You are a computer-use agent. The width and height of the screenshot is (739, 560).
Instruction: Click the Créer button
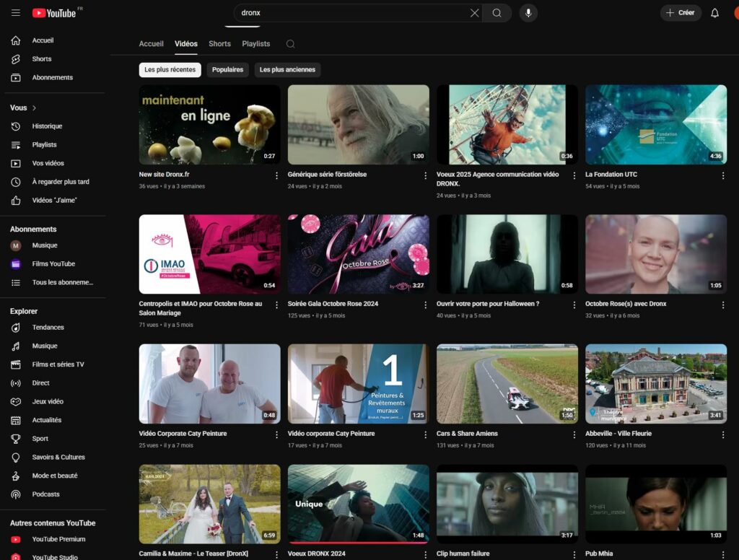click(681, 13)
